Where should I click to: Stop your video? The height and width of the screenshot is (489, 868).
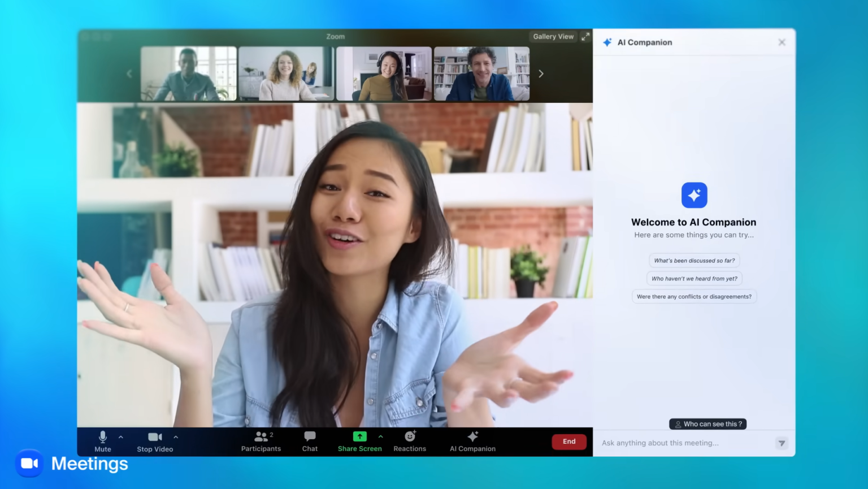tap(155, 442)
